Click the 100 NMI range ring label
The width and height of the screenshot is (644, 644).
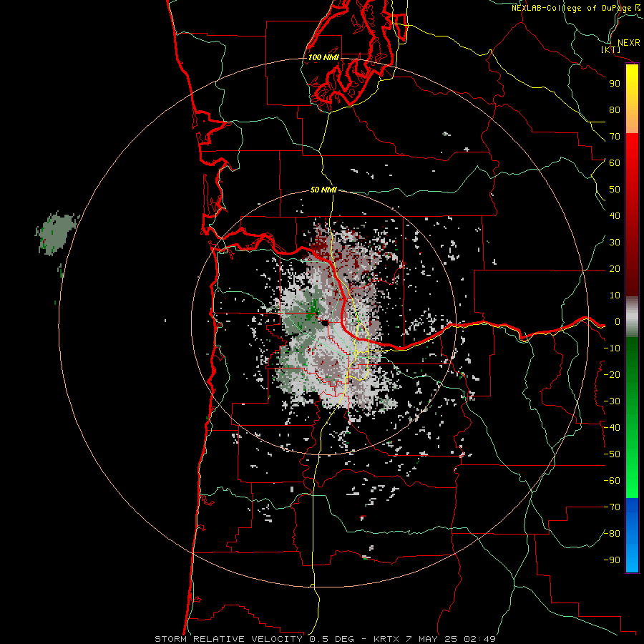pyautogui.click(x=323, y=57)
